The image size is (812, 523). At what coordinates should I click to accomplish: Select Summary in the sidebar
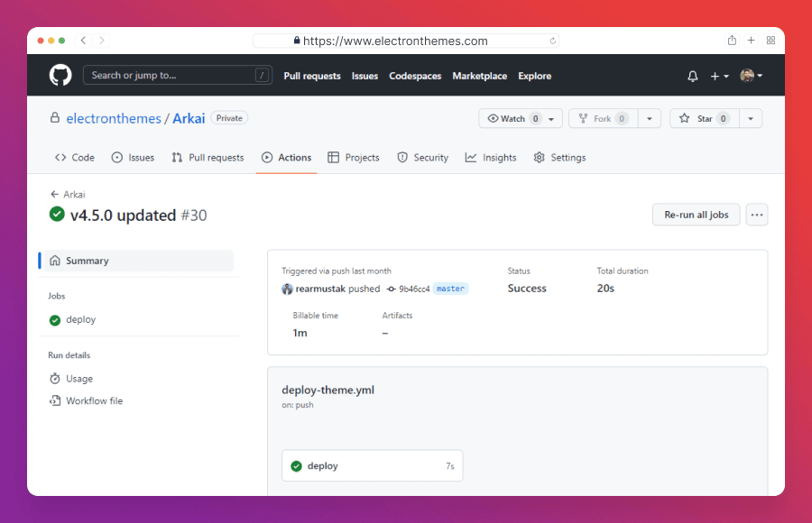point(139,261)
